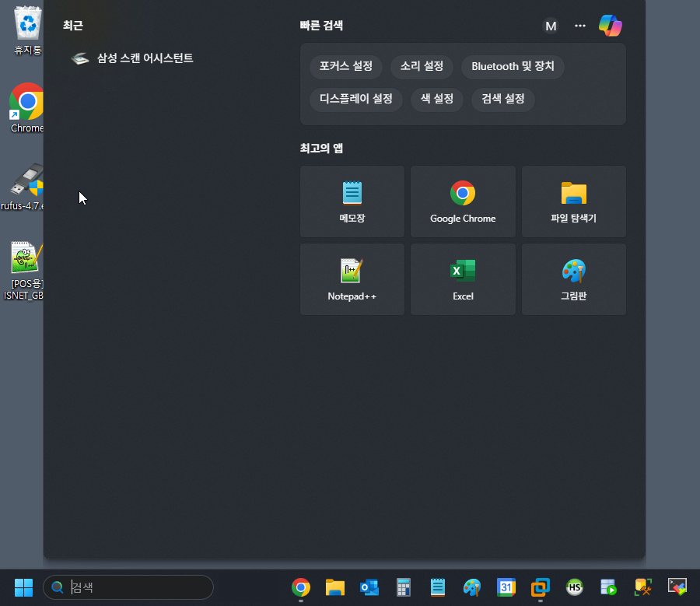The height and width of the screenshot is (606, 700).
Task: Click the 최고의 앱 heading
Action: coord(321,149)
